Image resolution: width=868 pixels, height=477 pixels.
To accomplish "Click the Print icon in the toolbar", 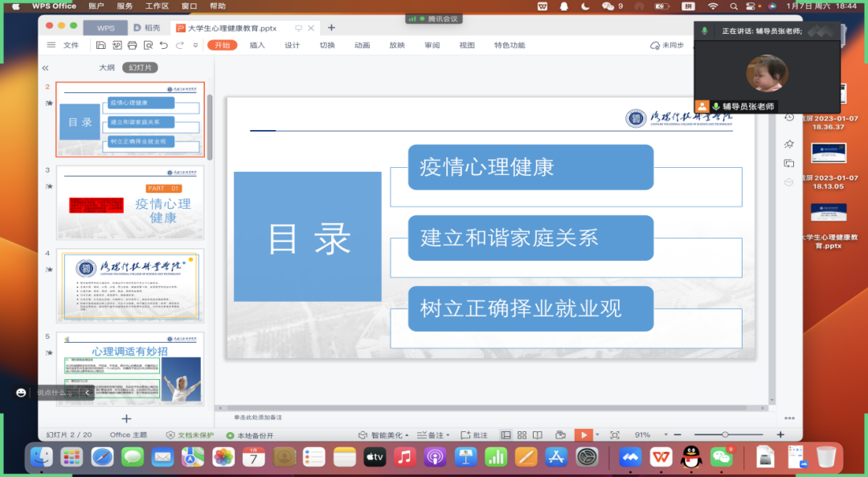I will (133, 46).
